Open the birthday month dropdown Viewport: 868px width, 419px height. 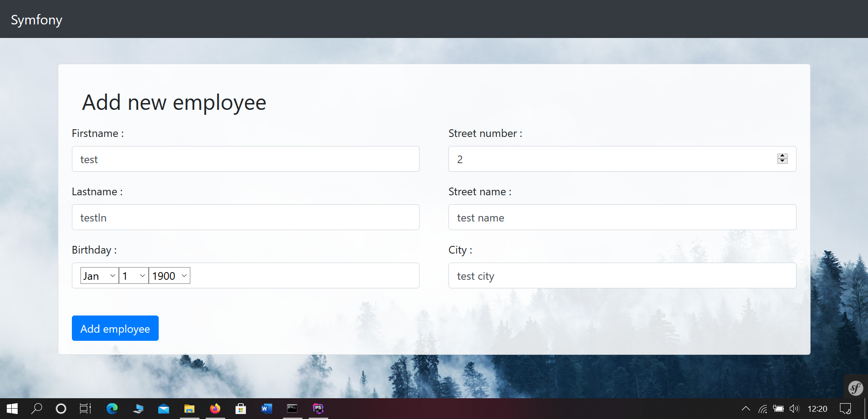pyautogui.click(x=99, y=276)
